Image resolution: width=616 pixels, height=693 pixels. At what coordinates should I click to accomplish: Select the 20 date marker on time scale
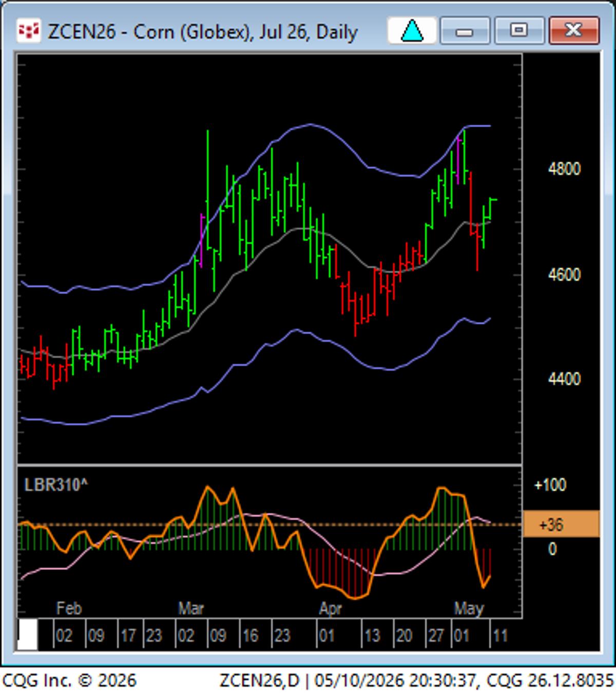click(404, 637)
